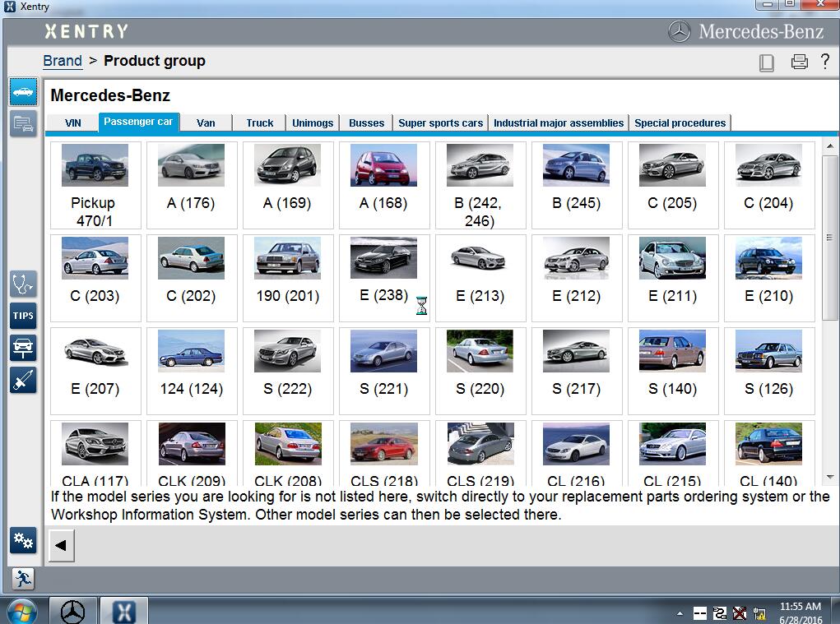840x624 pixels.
Task: Click the print icon in header
Action: [800, 62]
